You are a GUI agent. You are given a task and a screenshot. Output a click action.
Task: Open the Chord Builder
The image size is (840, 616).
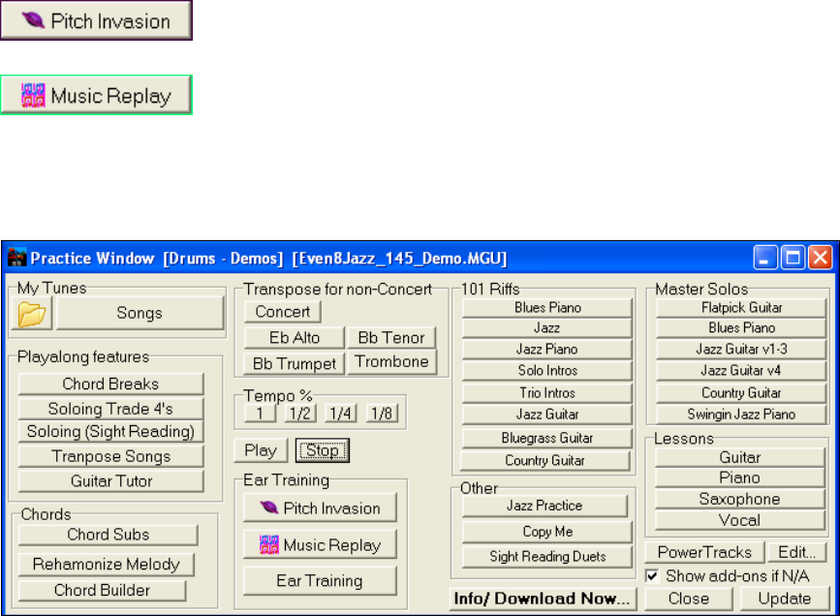coord(102,590)
